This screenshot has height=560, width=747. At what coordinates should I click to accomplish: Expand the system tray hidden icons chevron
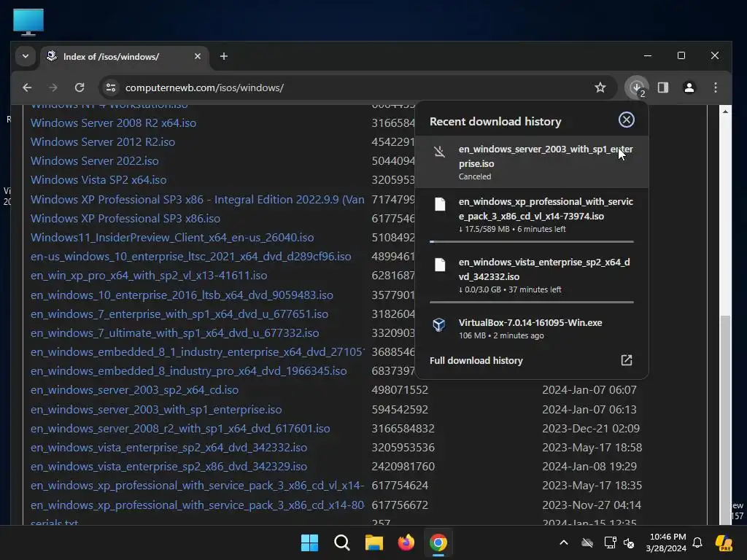(564, 542)
